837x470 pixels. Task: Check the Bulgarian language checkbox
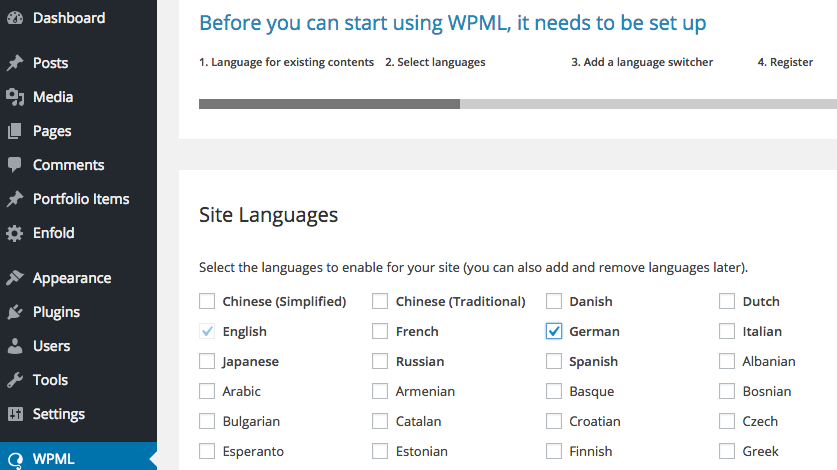tap(207, 421)
